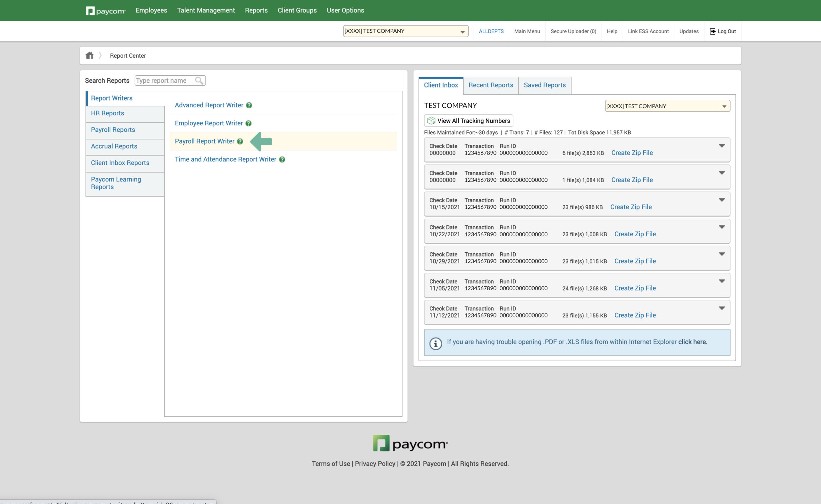Expand the 10/22/2021 check date row
The image size is (821, 504).
(x=721, y=227)
